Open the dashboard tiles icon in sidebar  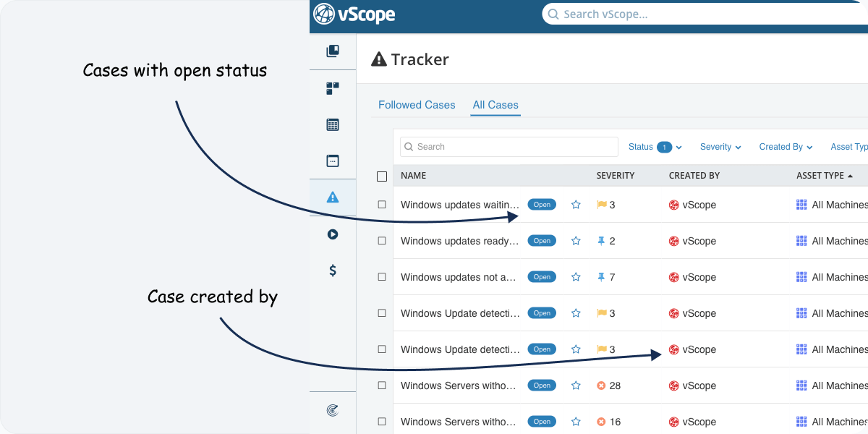point(333,88)
